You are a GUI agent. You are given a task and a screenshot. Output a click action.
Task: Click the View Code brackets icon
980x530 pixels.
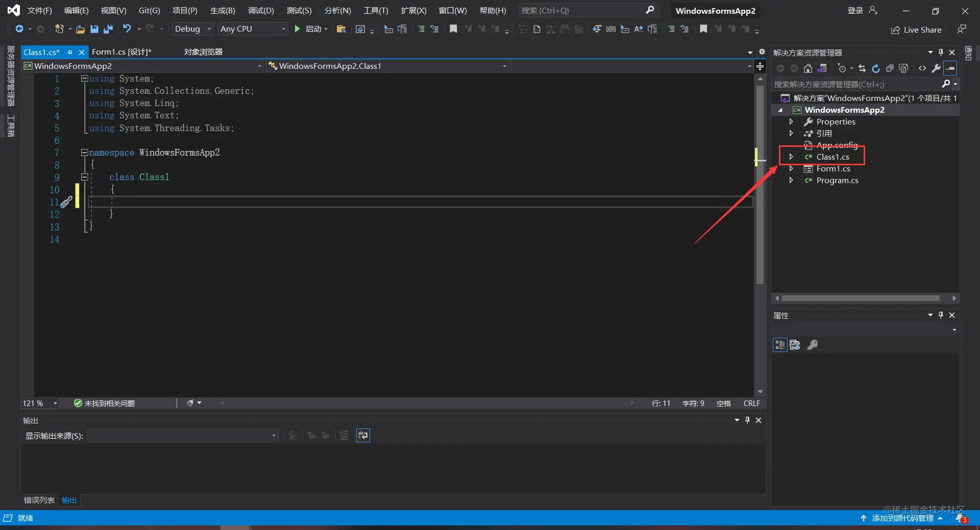tap(922, 68)
